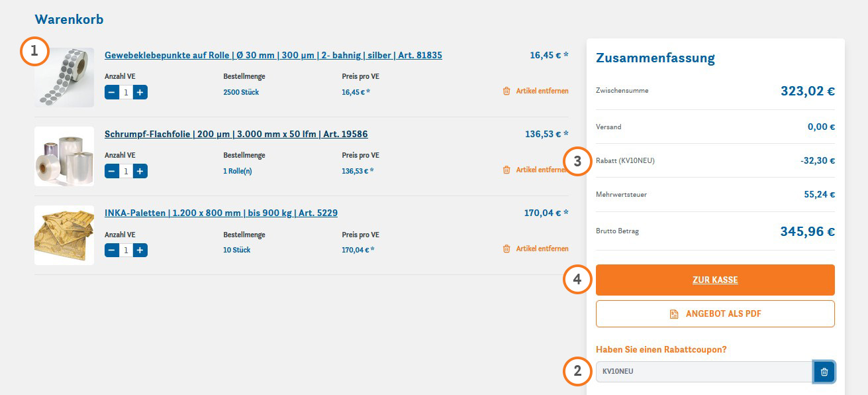This screenshot has height=395, width=868.
Task: Click the shipping value 0,00 €
Action: (x=821, y=127)
